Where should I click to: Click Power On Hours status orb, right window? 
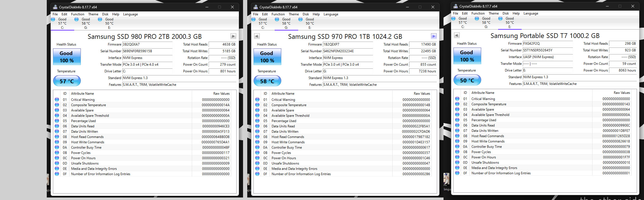[x=457, y=157]
